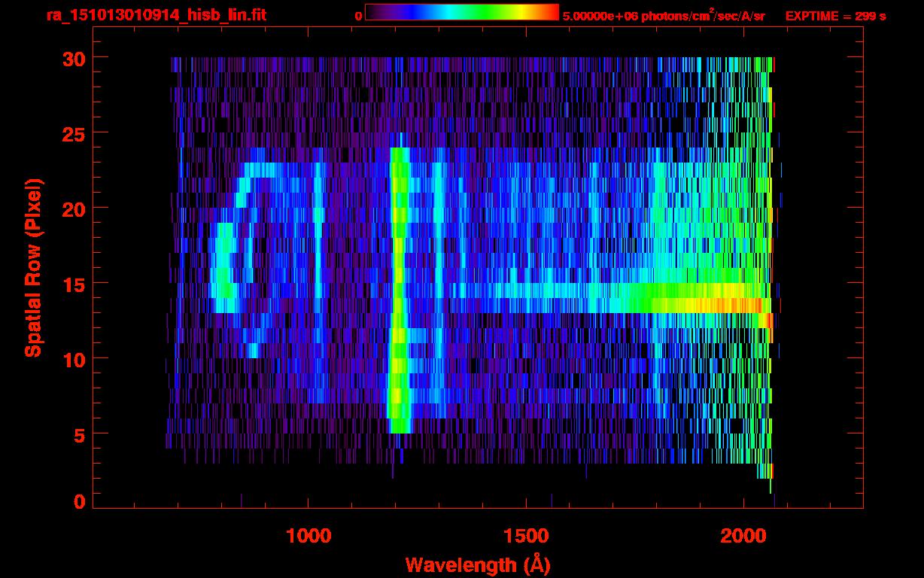Click the rainbow color scale bar
This screenshot has height=578, width=924.
click(x=461, y=12)
